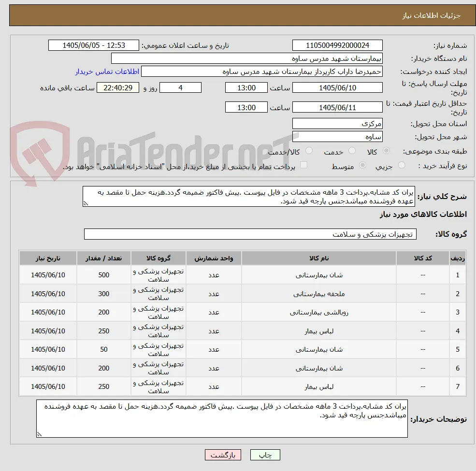Select the کالا radio button
The height and width of the screenshot is (471, 476).
pyautogui.click(x=386, y=151)
